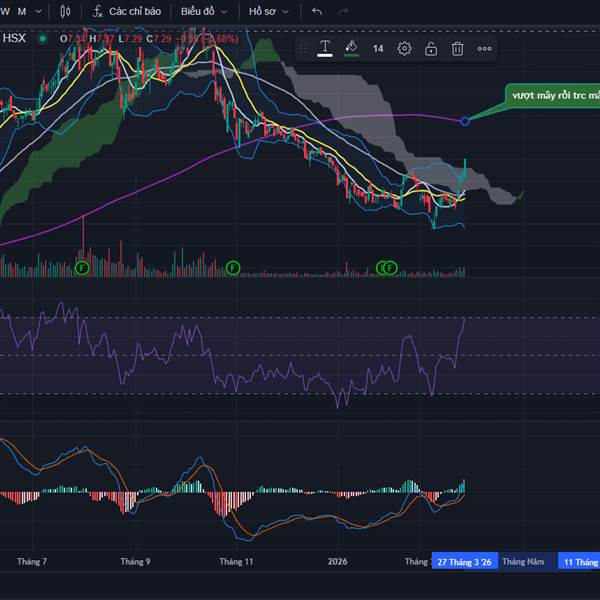Select the green text callout annotation

click(x=553, y=96)
